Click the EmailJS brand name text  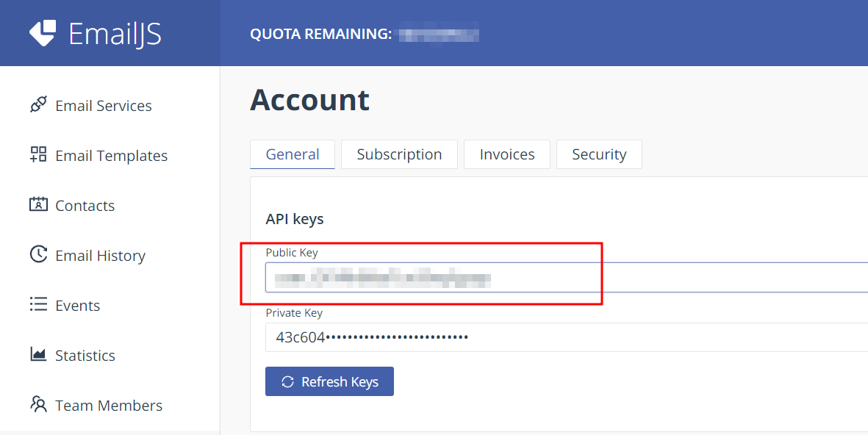tap(115, 34)
